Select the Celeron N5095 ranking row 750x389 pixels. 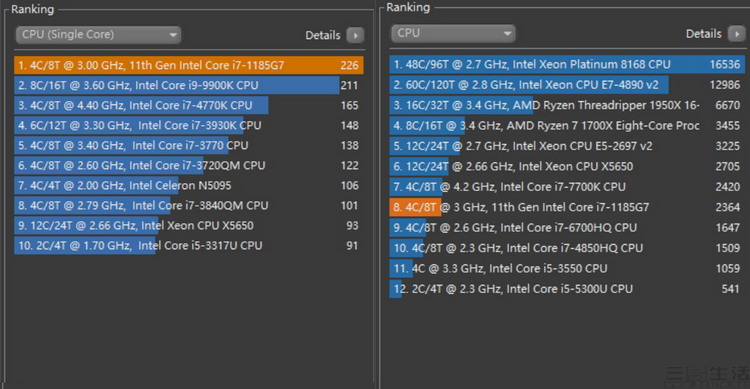[189, 186]
